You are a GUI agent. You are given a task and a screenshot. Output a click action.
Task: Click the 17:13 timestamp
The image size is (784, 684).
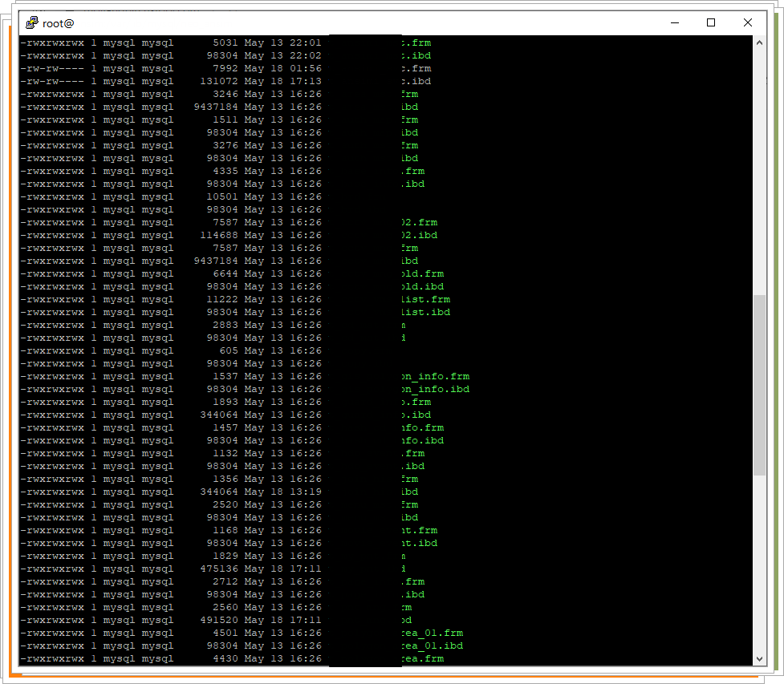(306, 82)
